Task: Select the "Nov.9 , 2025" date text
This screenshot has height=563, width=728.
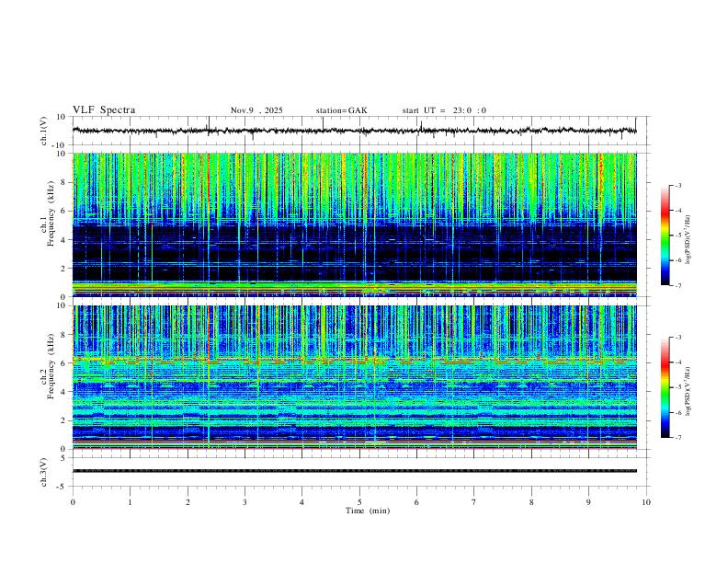Action: click(x=256, y=110)
